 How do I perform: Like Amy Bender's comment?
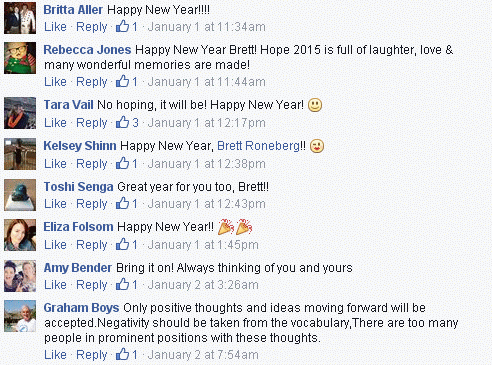pos(55,285)
